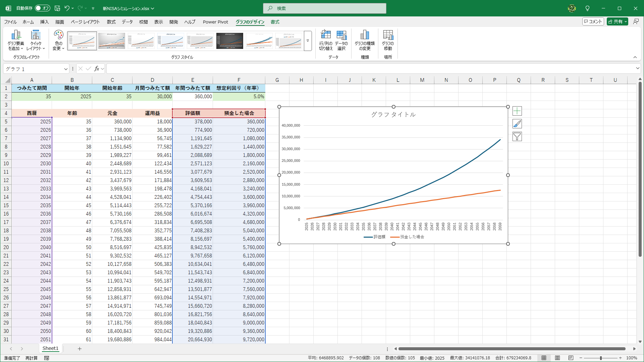
Task: Open the chart filter funnel button
Action: click(517, 137)
